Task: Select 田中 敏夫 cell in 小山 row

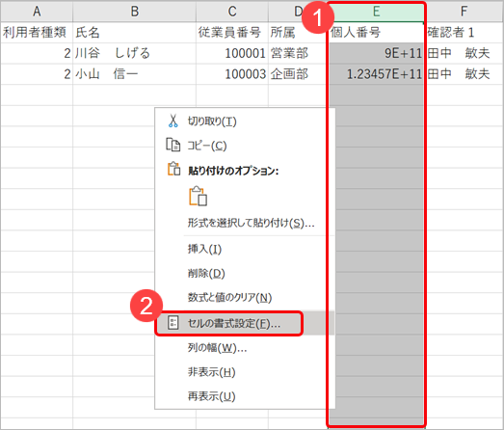Action: [464, 74]
